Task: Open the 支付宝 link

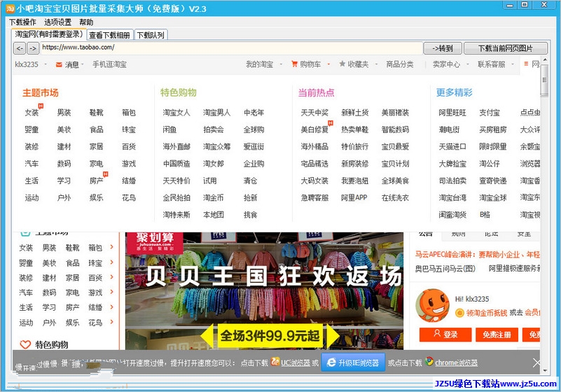Action: 490,113
